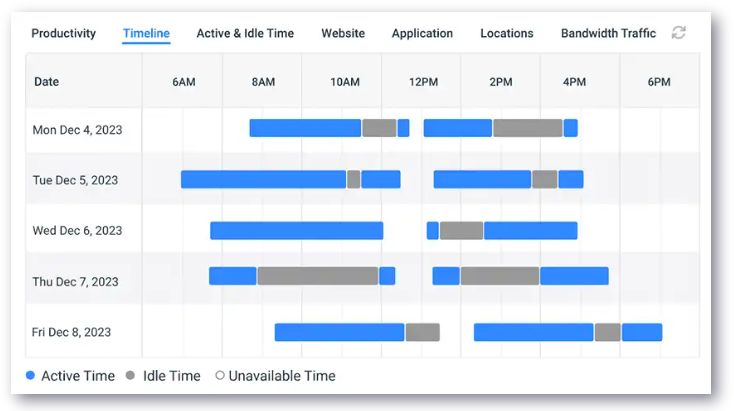
Task: Open the Website tab
Action: point(343,33)
